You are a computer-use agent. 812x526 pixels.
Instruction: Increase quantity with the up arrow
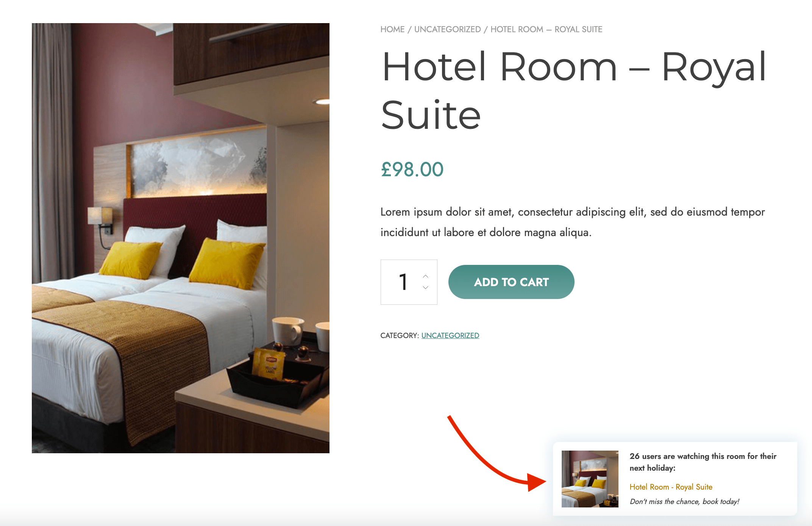coord(426,276)
